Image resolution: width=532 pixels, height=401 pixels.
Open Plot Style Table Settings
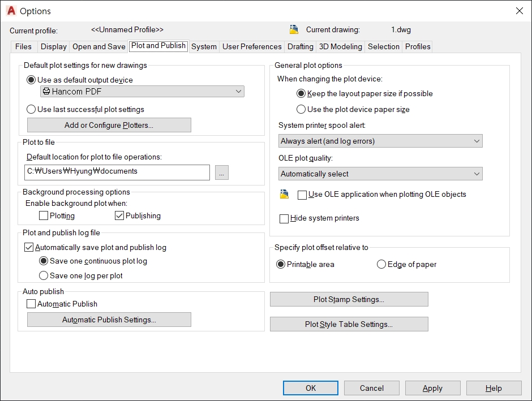coord(349,324)
